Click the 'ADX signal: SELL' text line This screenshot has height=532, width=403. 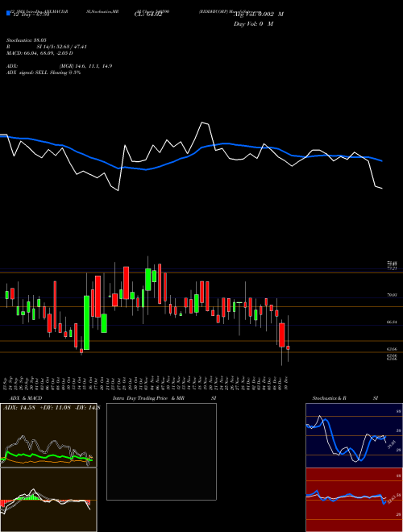(x=44, y=73)
